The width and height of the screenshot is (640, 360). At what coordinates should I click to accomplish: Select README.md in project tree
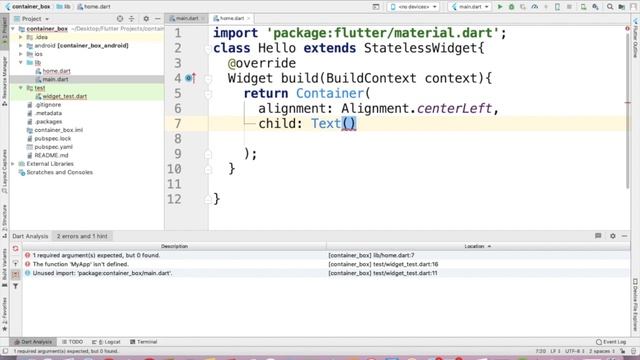pos(51,155)
